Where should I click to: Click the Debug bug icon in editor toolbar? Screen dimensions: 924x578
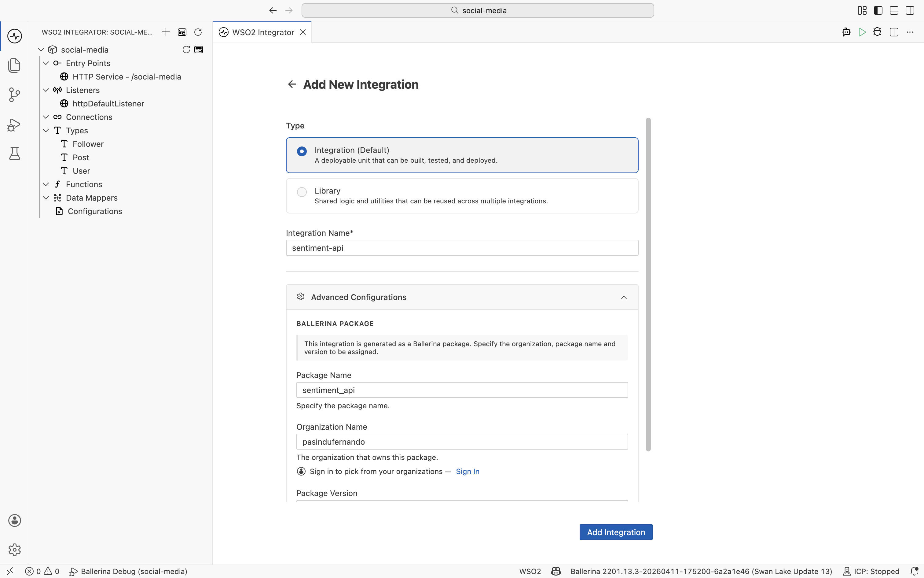pyautogui.click(x=878, y=32)
